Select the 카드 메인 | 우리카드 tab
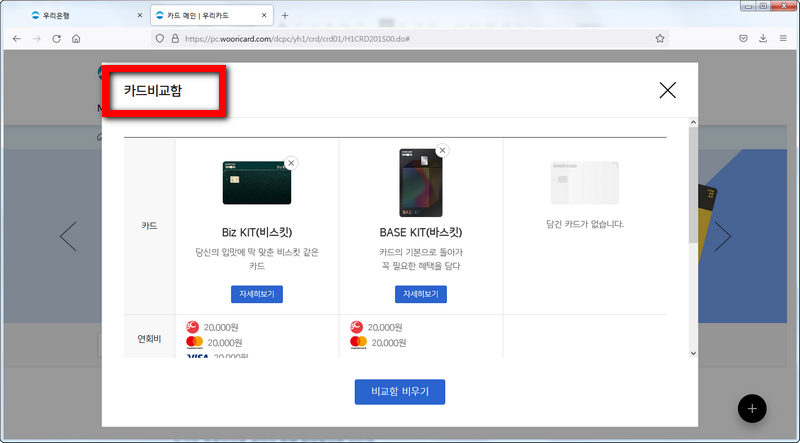This screenshot has height=443, width=800. (x=212, y=15)
